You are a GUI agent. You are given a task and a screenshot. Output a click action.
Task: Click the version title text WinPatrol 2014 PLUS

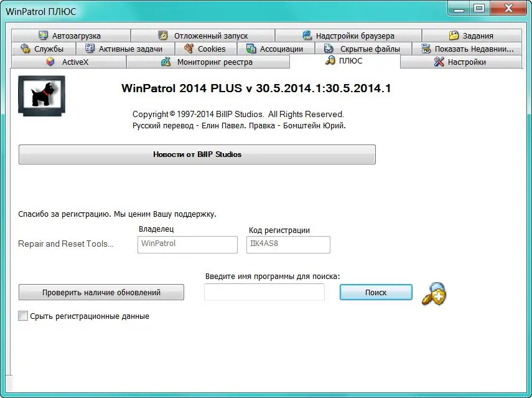[256, 88]
